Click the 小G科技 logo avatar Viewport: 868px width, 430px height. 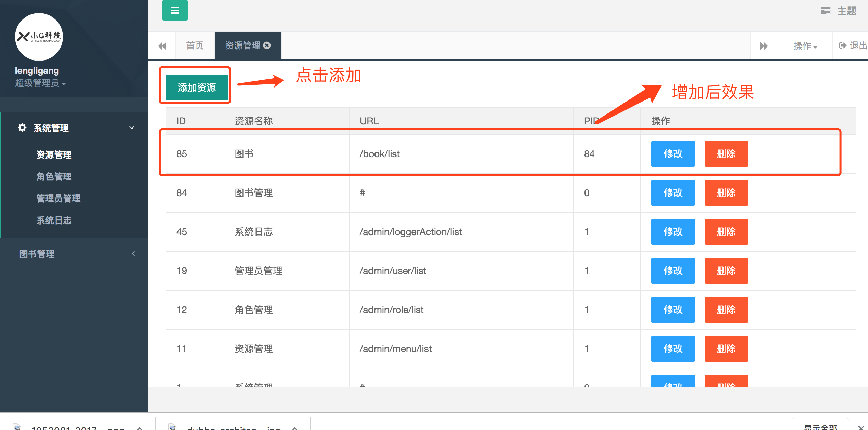click(39, 37)
